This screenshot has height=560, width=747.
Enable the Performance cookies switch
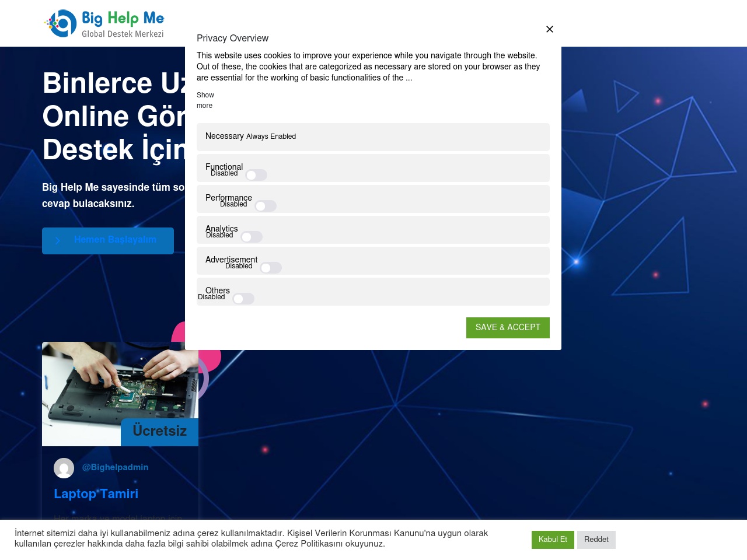coord(266,206)
